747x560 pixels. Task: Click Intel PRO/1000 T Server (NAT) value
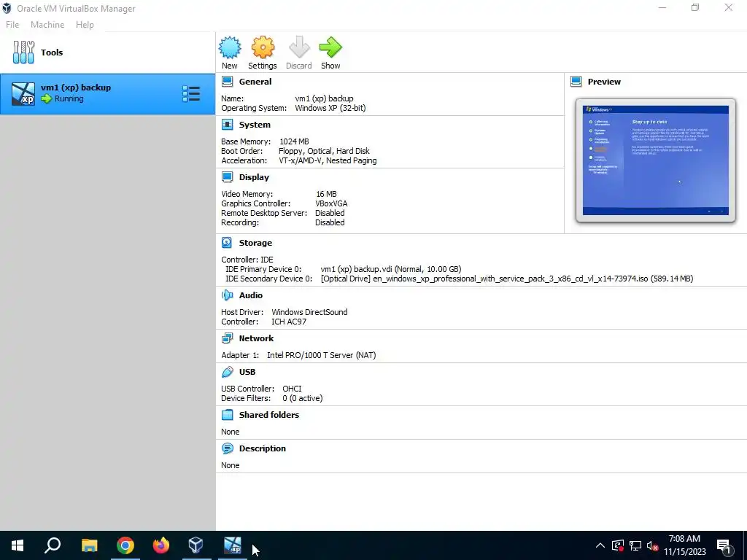[x=321, y=355]
